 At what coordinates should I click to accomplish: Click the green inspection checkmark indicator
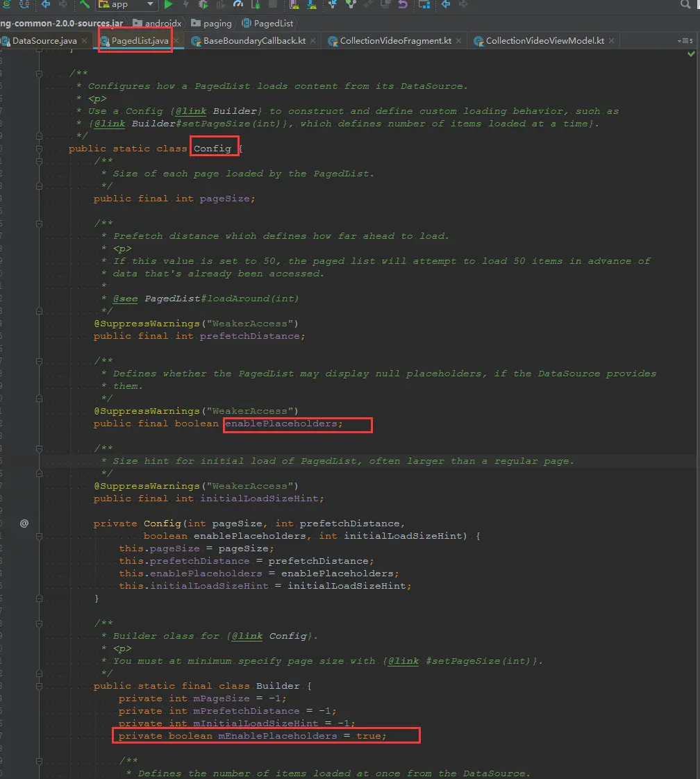(x=691, y=53)
